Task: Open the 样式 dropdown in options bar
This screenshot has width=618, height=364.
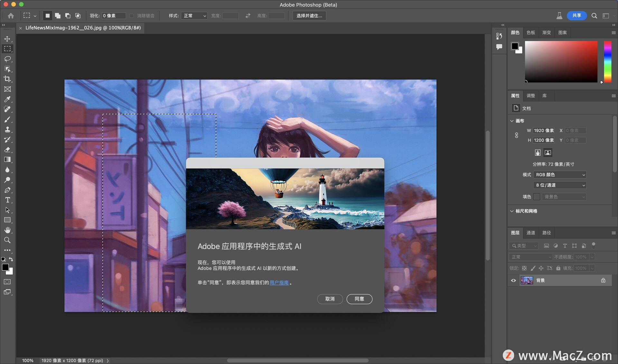Action: tap(194, 15)
